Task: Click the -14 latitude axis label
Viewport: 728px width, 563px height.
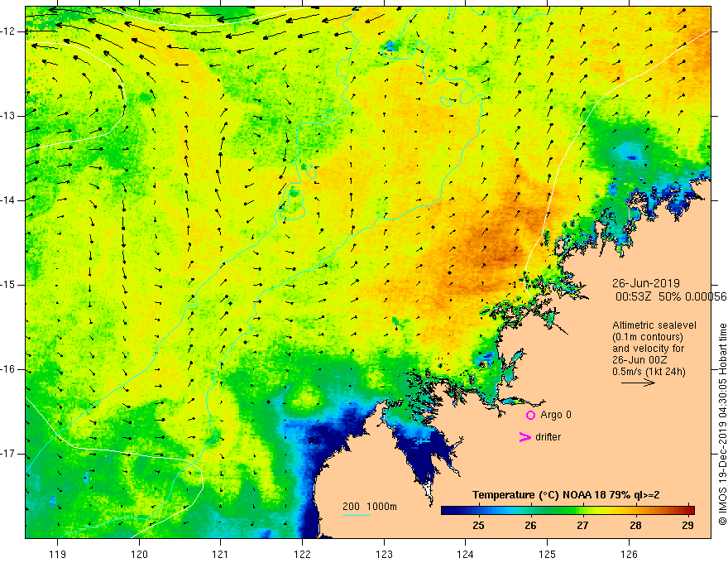Action: point(8,200)
